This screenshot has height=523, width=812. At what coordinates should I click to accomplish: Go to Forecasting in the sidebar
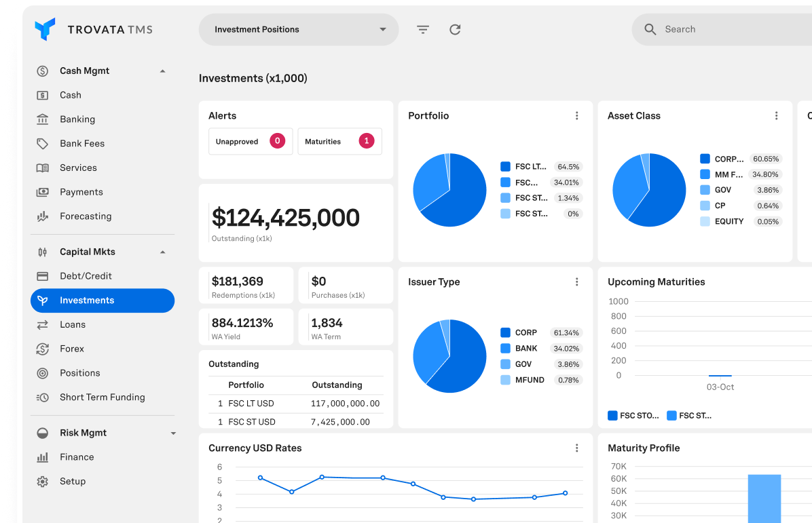[x=86, y=216]
